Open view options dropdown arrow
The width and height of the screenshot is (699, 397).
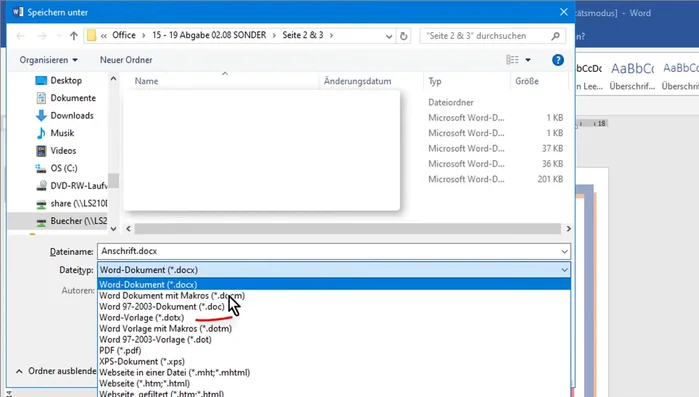click(528, 60)
